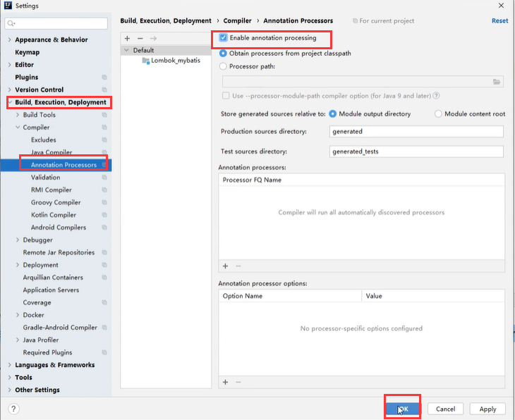This screenshot has height=420, width=515.
Task: Select the Lombok_mybatis module entry
Action: click(176, 61)
